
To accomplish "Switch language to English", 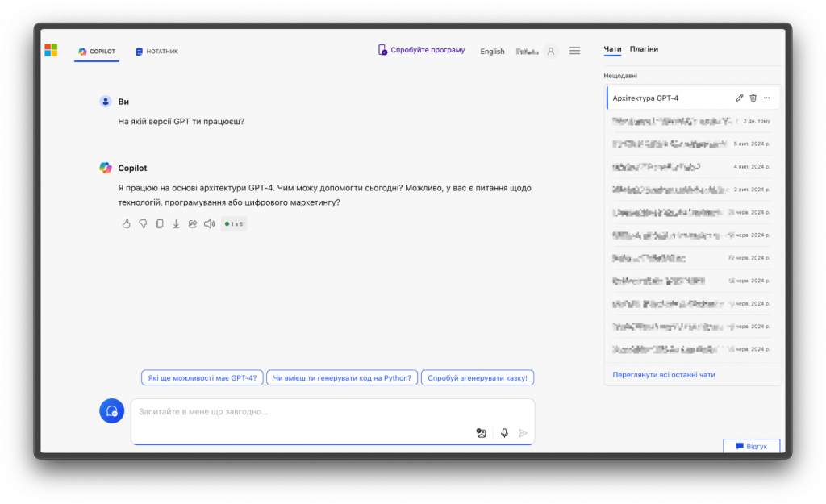I will click(492, 51).
